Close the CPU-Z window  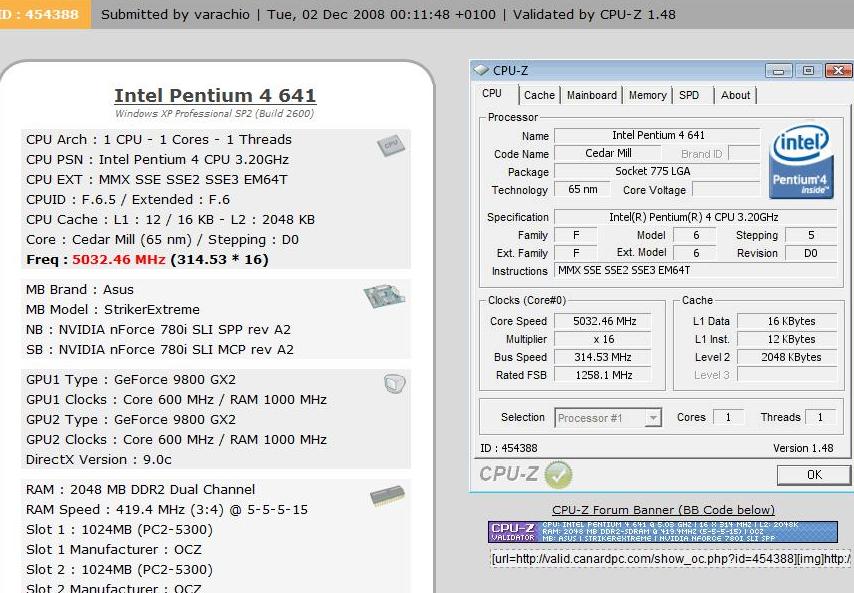pyautogui.click(x=838, y=71)
